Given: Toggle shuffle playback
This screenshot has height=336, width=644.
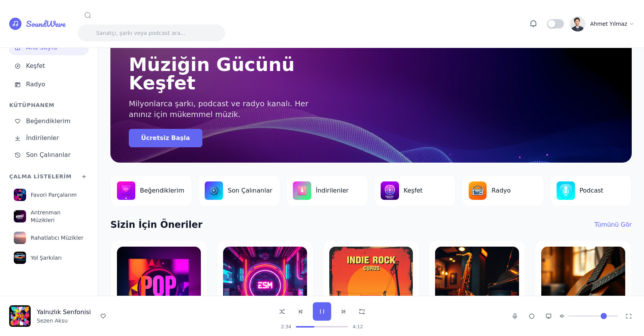Looking at the screenshot, I should click(282, 311).
